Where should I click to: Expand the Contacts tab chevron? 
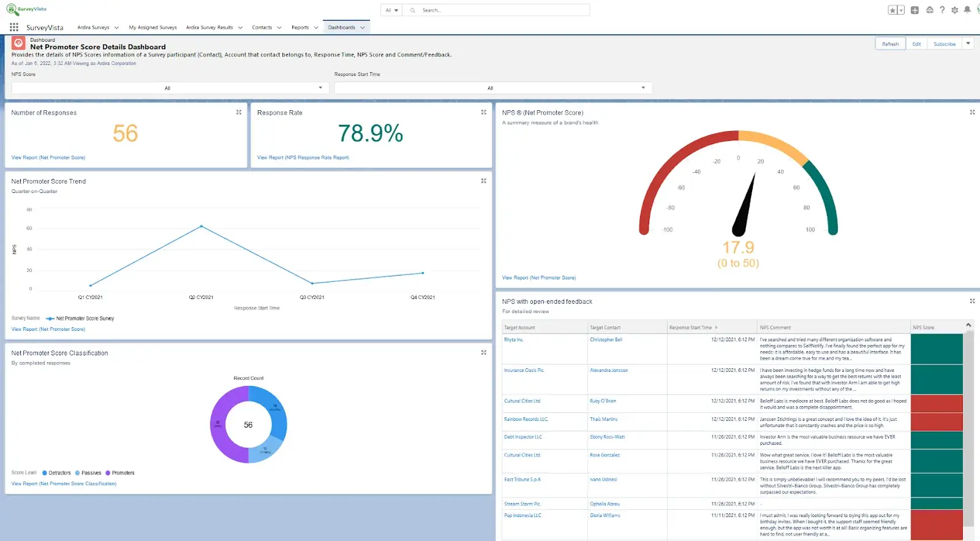279,28
